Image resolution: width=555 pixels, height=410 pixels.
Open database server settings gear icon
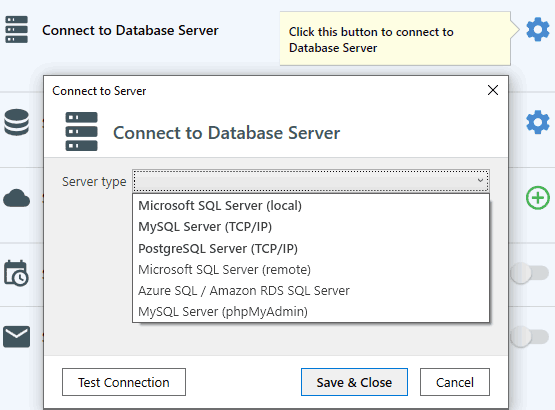[x=538, y=29]
